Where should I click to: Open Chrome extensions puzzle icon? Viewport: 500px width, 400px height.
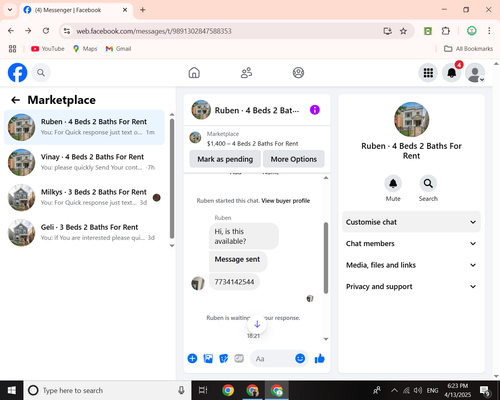click(x=446, y=31)
